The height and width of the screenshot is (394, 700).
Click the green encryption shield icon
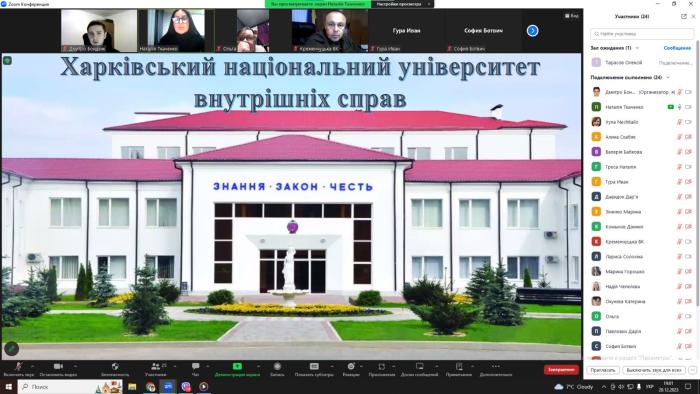7,60
